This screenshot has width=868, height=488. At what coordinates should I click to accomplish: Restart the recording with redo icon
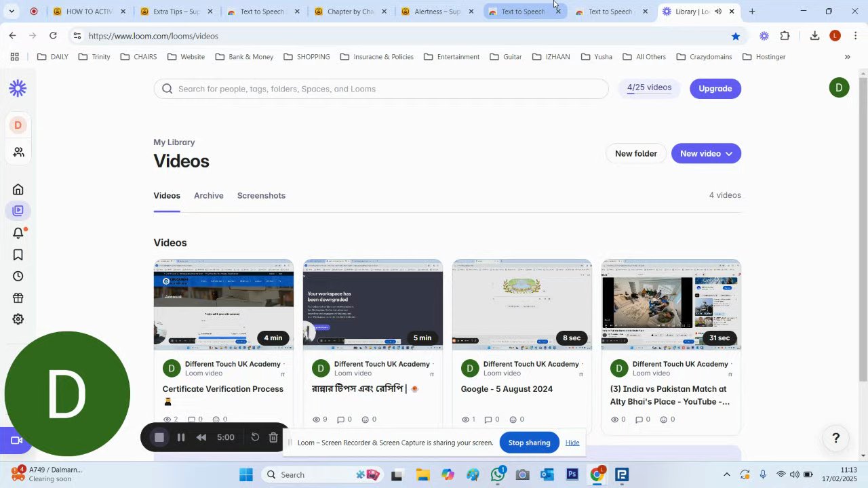(x=255, y=437)
